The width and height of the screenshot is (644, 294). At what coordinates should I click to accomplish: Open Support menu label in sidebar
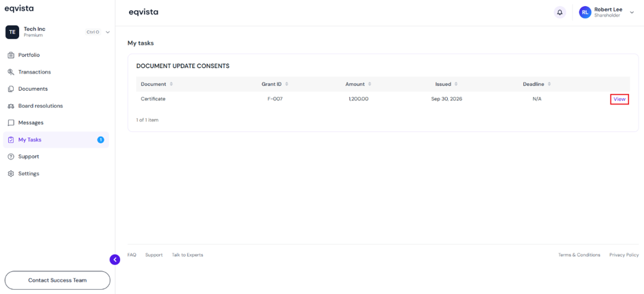coord(28,157)
